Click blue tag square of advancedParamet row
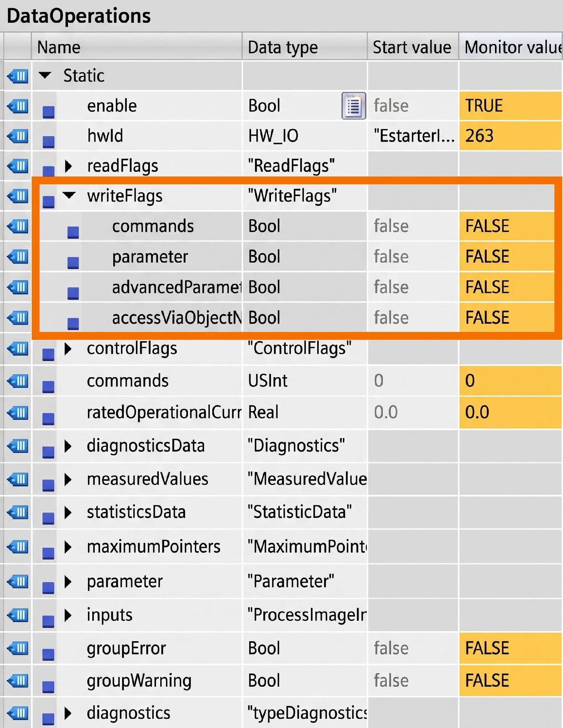The image size is (563, 728). pyautogui.click(x=73, y=293)
